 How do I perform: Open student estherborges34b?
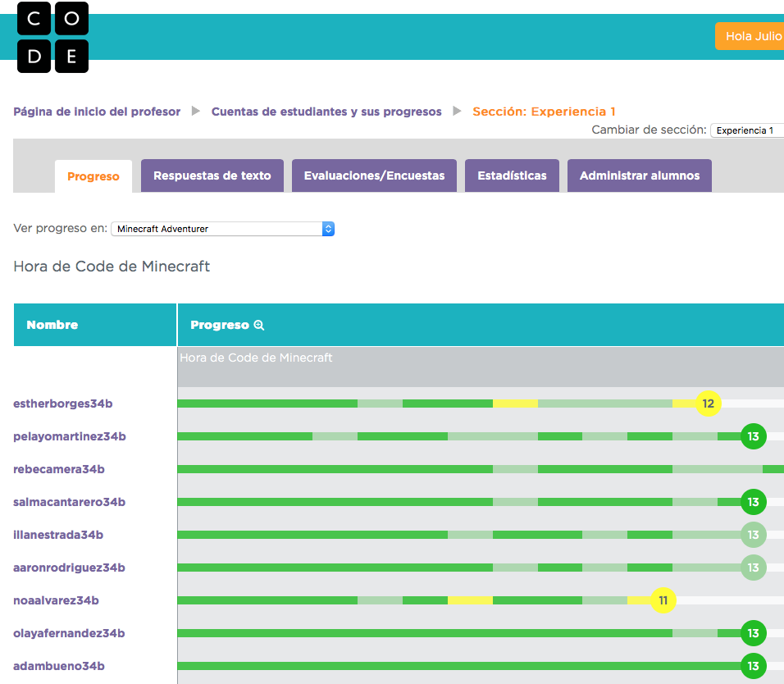tap(63, 404)
